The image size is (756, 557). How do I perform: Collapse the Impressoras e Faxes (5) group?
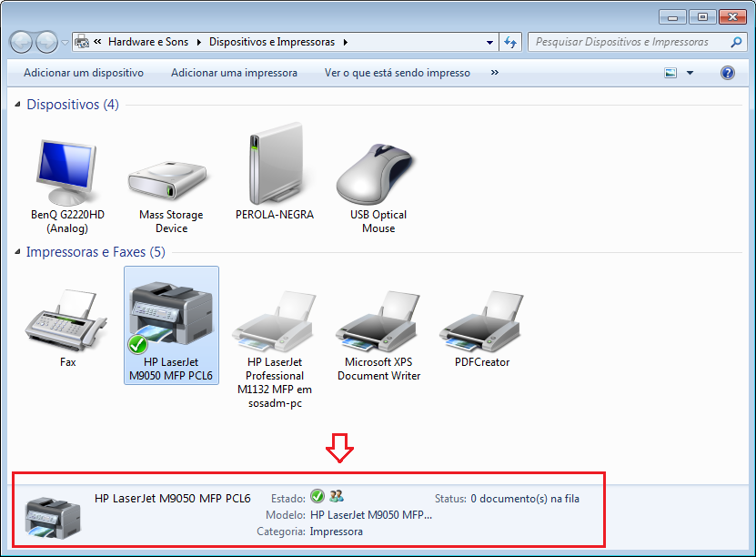pos(17,252)
